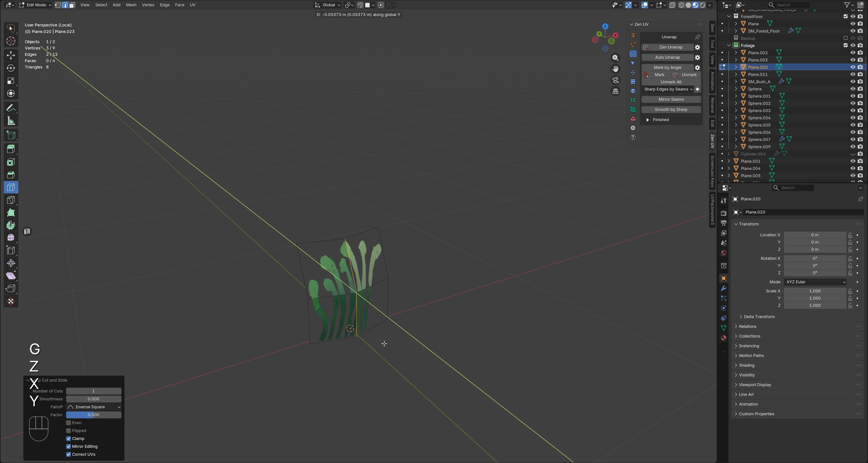Screen dimensions: 868x463
Task: Select the Extrude Region tool
Action: (x=11, y=149)
